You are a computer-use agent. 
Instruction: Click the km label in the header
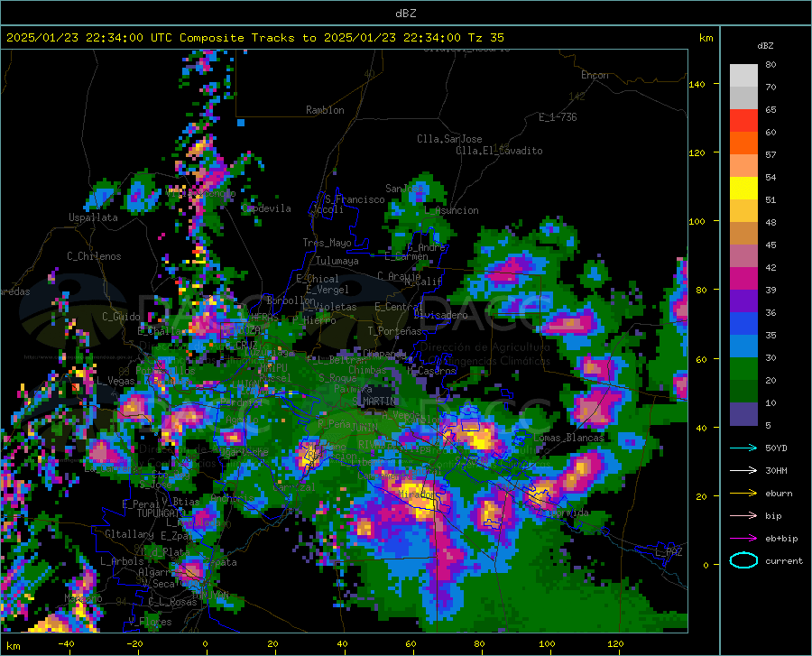pyautogui.click(x=706, y=38)
